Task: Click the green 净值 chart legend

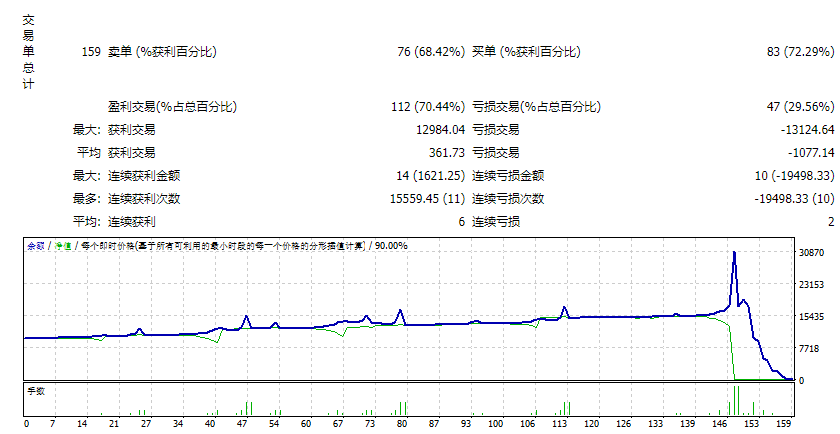Action: [63, 246]
